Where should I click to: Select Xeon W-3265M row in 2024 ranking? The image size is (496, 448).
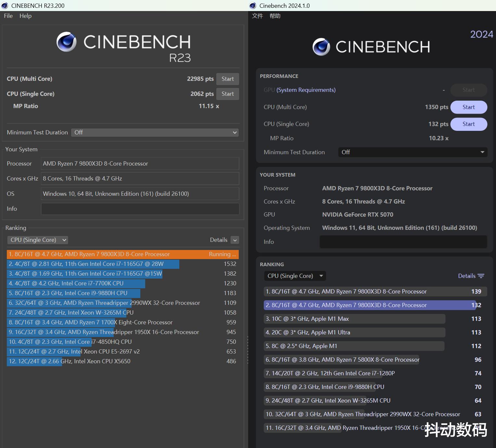375,401
